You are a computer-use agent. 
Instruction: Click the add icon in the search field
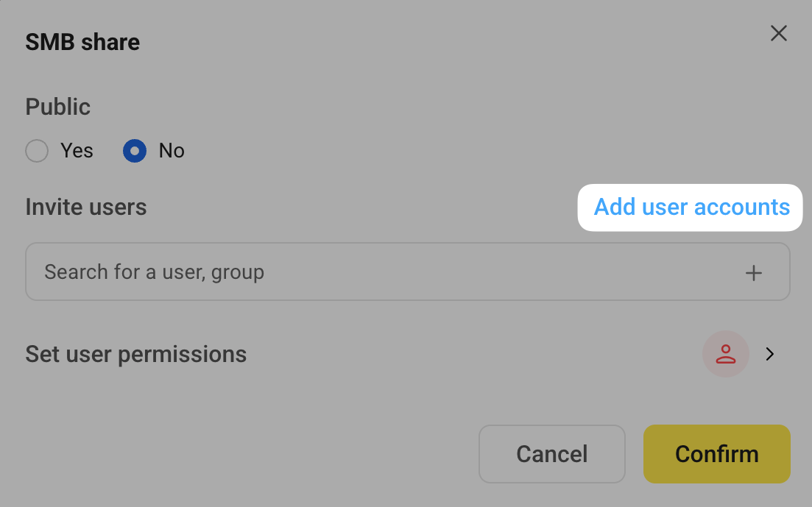754,272
